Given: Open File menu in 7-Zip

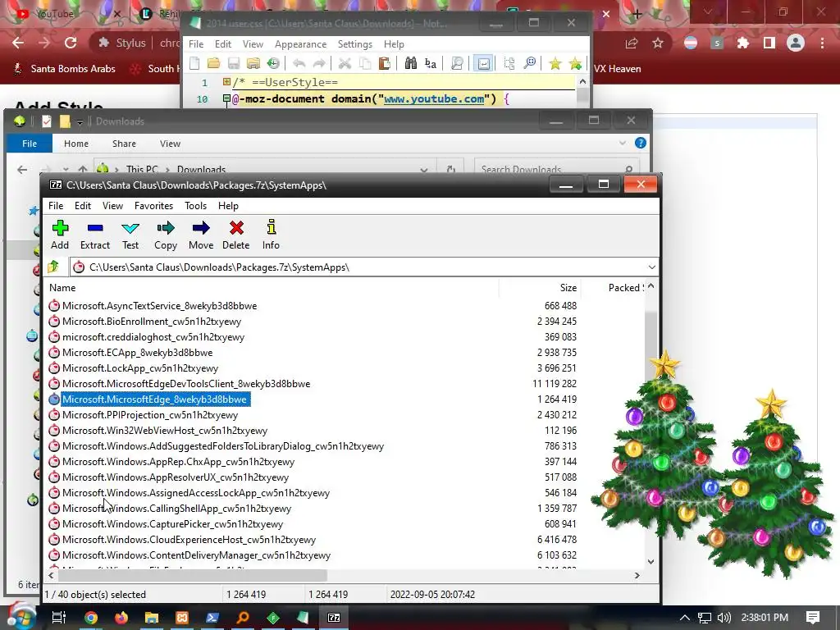Looking at the screenshot, I should tap(56, 206).
